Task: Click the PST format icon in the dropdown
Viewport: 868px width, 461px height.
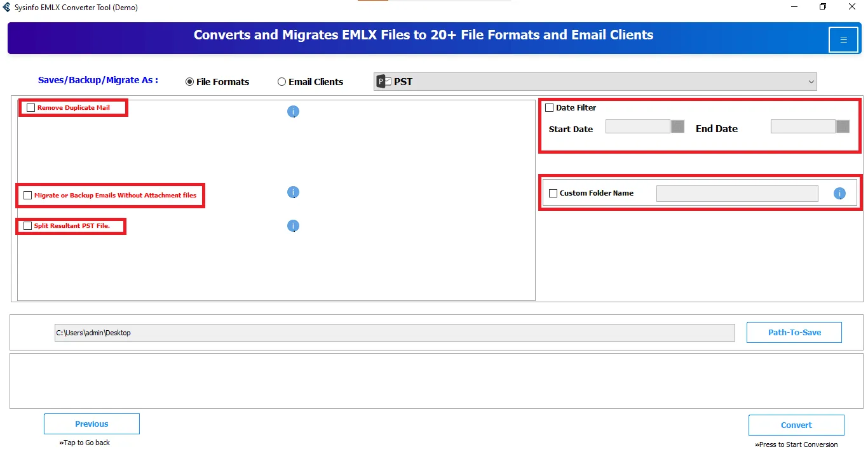Action: click(x=384, y=81)
